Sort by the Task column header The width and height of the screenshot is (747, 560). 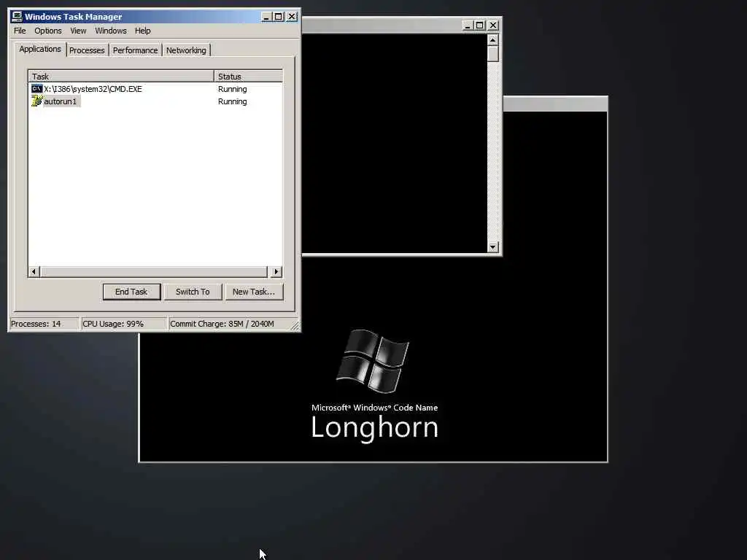pos(121,76)
